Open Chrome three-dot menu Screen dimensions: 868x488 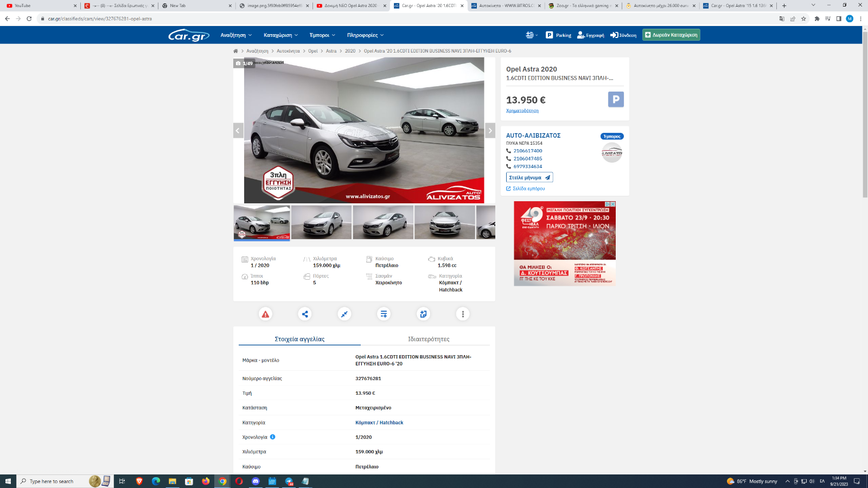[860, 18]
